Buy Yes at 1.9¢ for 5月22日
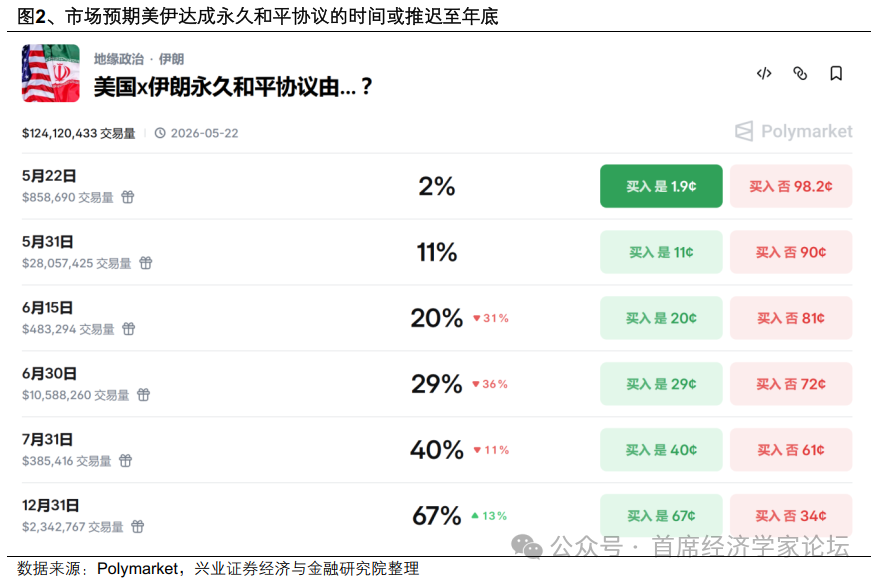Viewport: 877px width, 581px height. coord(661,186)
